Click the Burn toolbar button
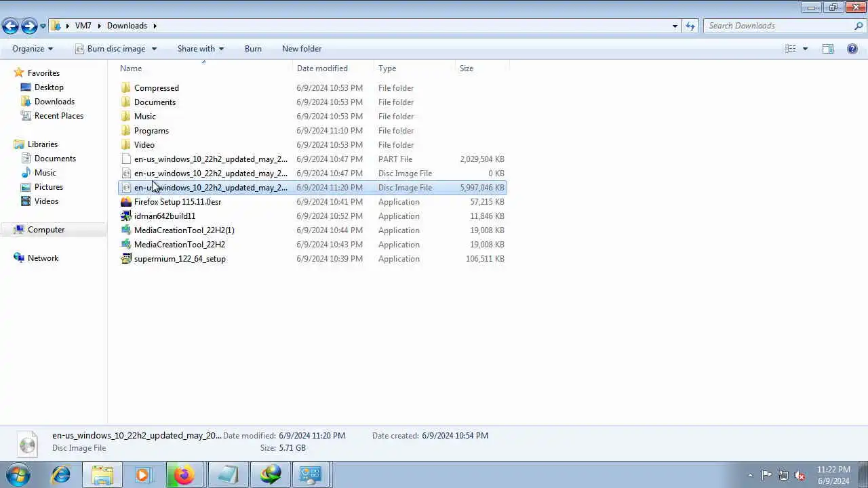Viewport: 868px width, 488px height. 253,49
